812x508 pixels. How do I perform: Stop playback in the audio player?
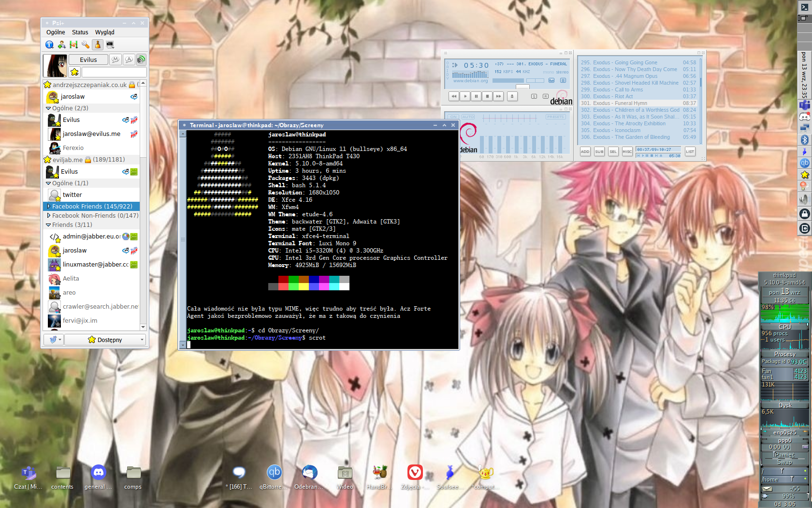pyautogui.click(x=487, y=96)
